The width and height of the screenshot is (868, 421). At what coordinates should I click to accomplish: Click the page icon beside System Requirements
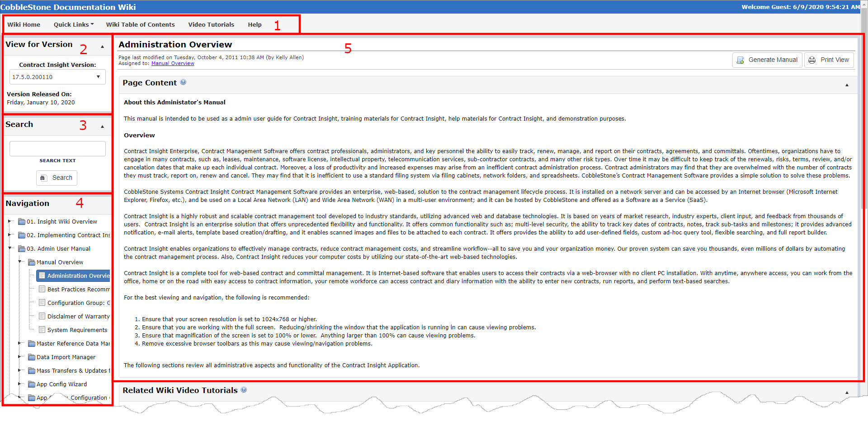[42, 330]
